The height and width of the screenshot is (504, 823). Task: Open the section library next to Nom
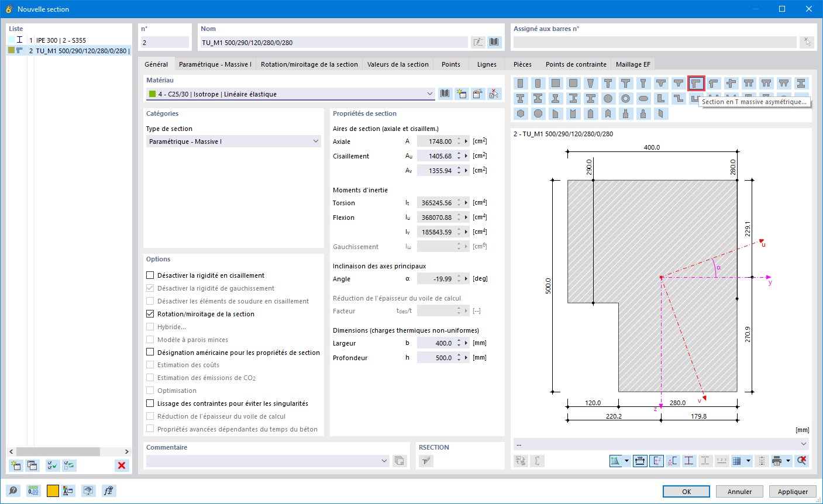(495, 42)
